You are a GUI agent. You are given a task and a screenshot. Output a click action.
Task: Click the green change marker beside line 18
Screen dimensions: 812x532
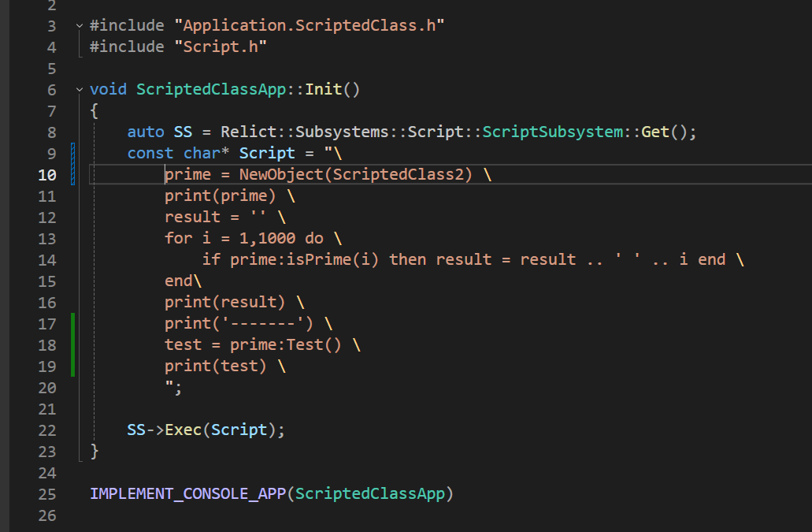tap(73, 344)
